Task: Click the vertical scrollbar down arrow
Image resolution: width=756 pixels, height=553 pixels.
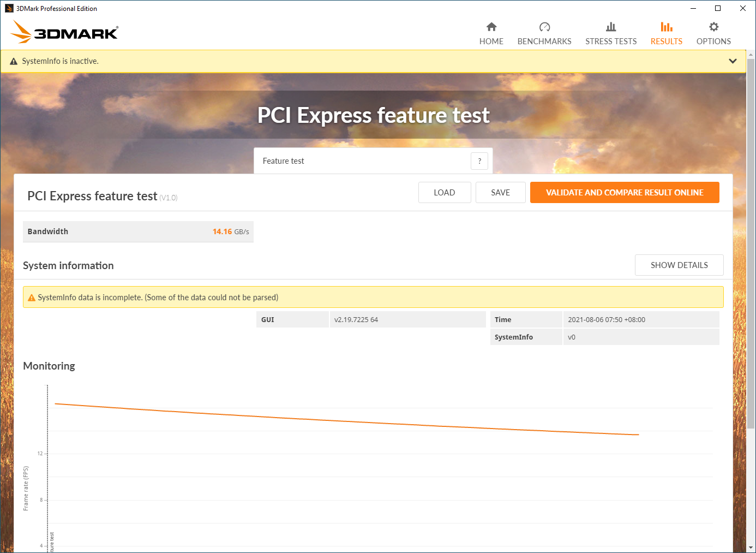Action: (x=751, y=547)
